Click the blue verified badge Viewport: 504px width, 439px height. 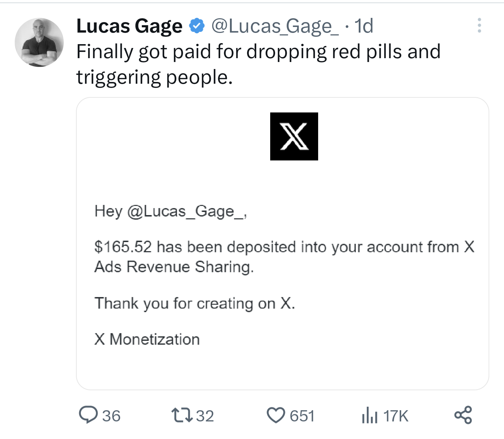(197, 26)
